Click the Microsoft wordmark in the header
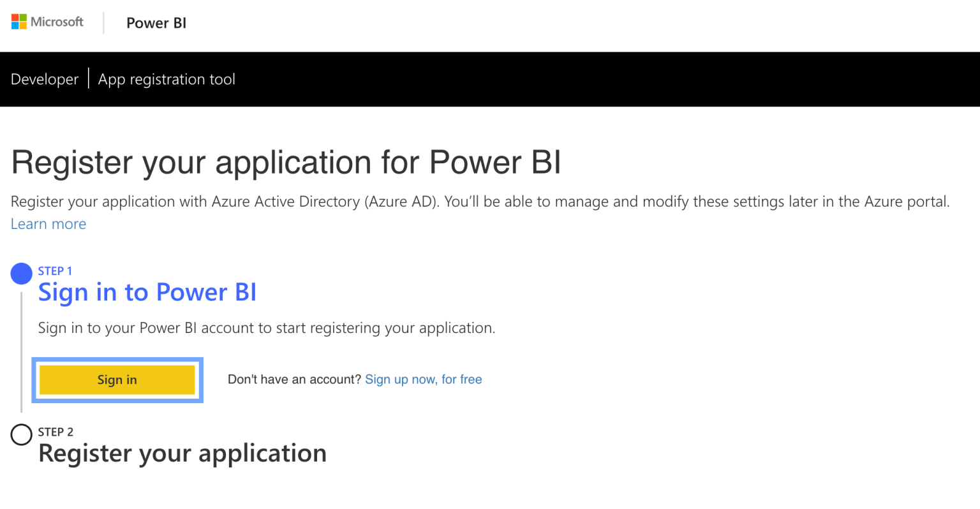 57,22
